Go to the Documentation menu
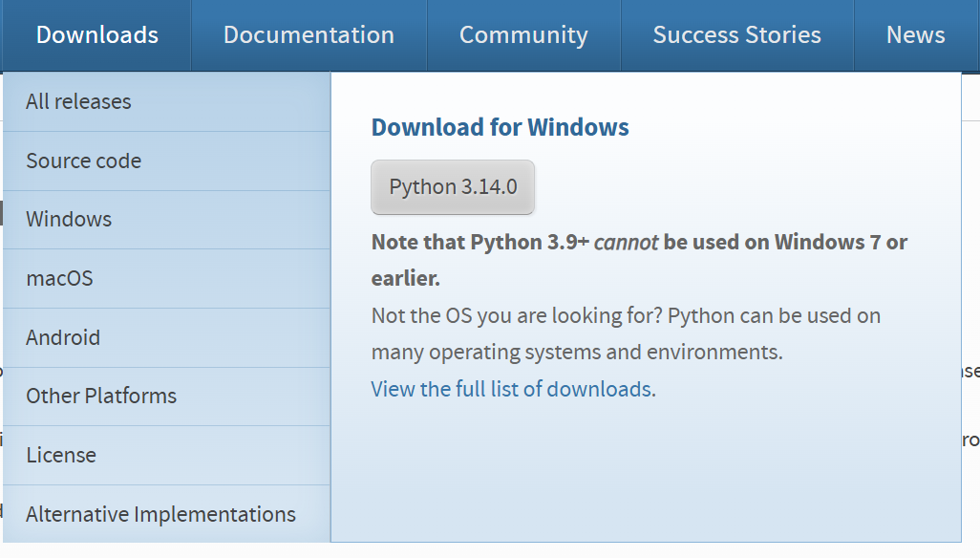980x558 pixels. click(x=309, y=35)
